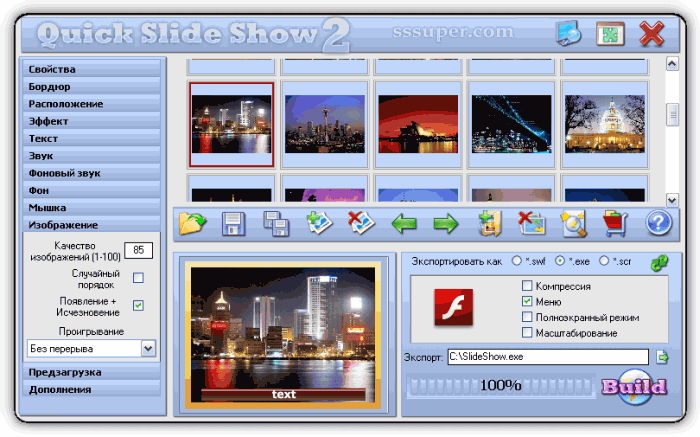Click the ssuper.com link in the header
This screenshot has width=700, height=437.
tap(453, 32)
